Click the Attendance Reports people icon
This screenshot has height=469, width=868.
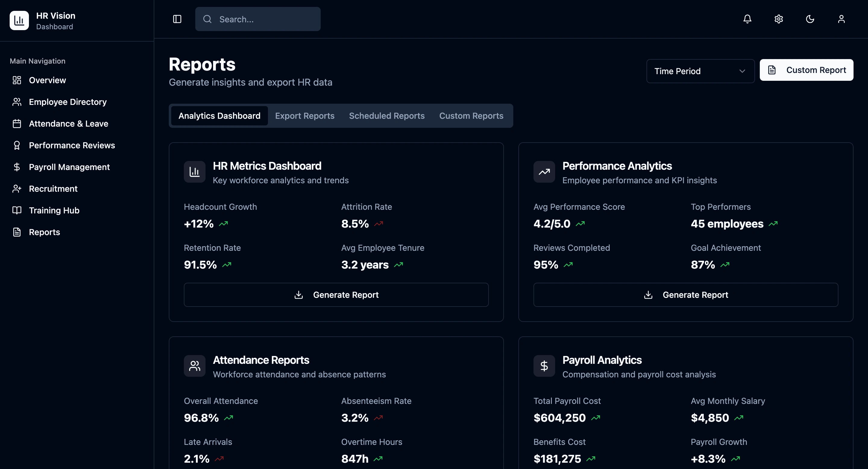click(194, 366)
